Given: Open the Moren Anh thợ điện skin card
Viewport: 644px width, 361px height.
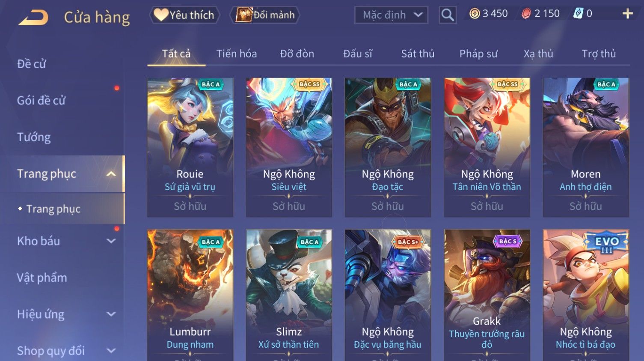Looking at the screenshot, I should point(586,147).
